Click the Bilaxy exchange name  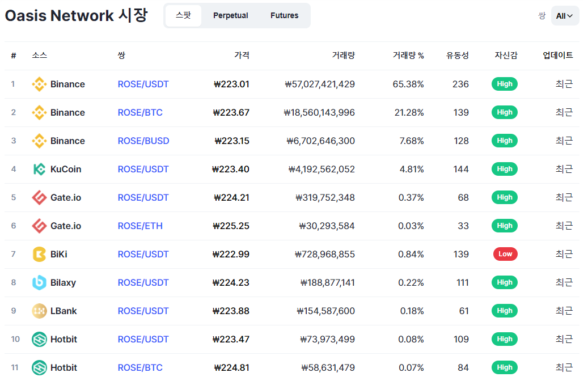[64, 282]
